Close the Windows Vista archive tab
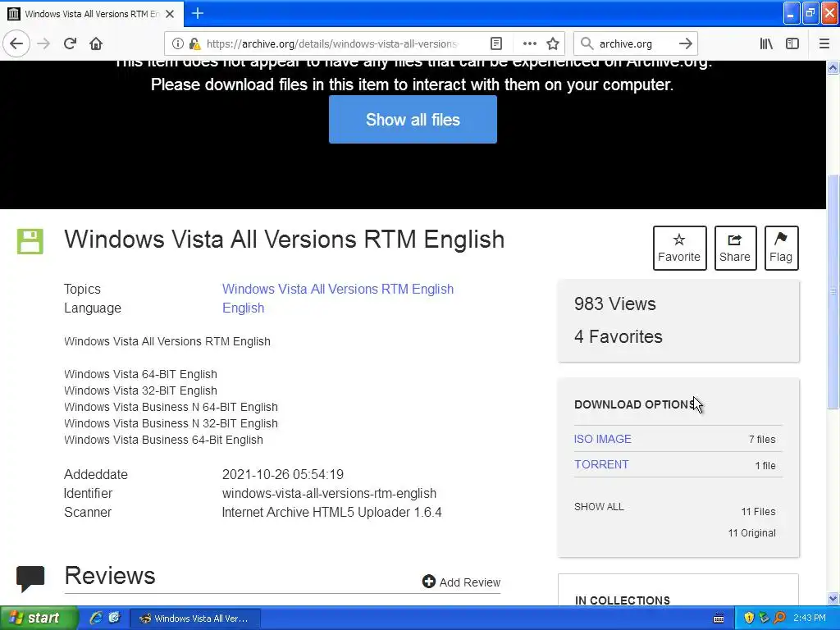Screen dimensions: 840x630 point(170,14)
